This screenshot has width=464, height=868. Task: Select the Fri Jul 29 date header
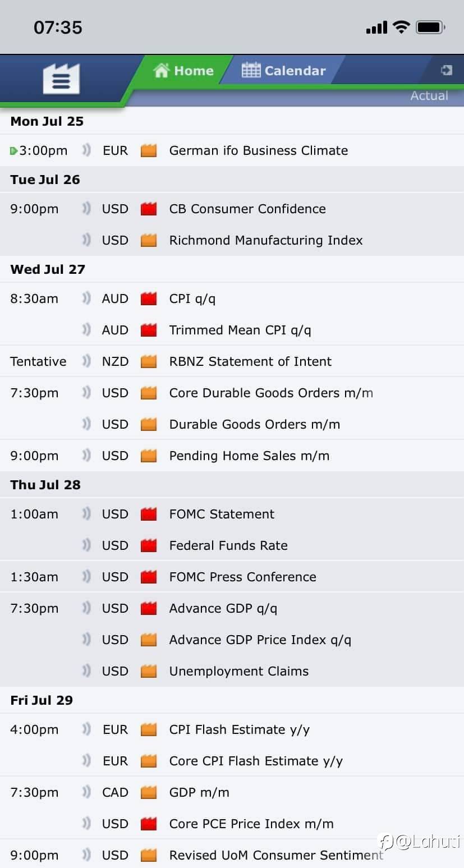pyautogui.click(x=42, y=700)
